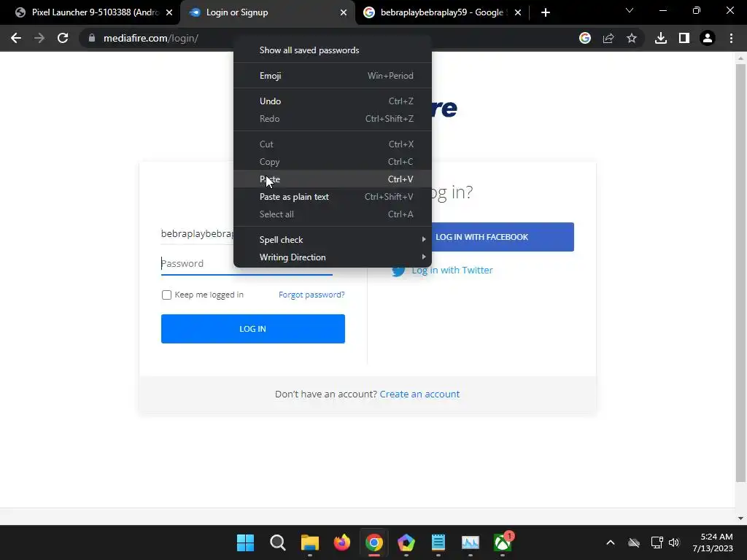
Task: Open the Chrome profile avatar
Action: point(708,38)
